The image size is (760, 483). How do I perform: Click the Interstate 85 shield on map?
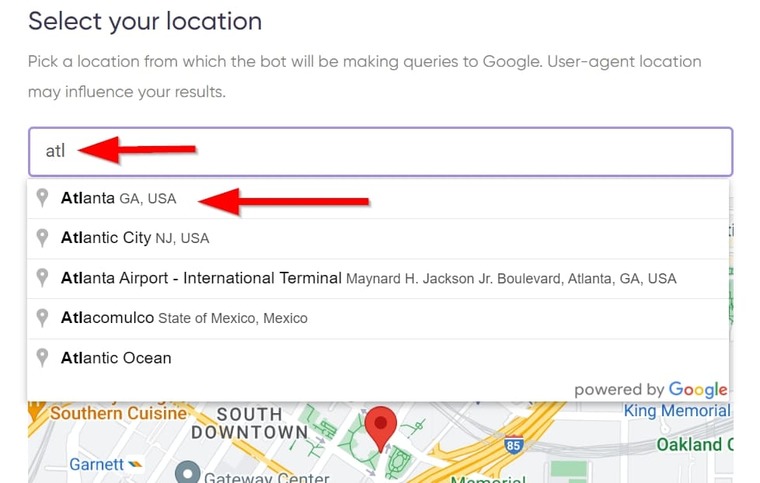point(513,444)
